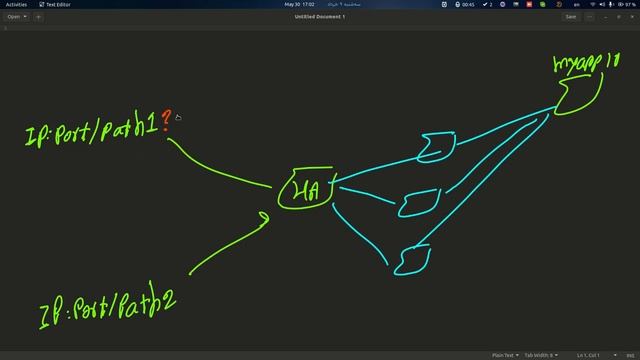Click the round purple tray icon
The height and width of the screenshot is (360, 640).
(502, 4)
